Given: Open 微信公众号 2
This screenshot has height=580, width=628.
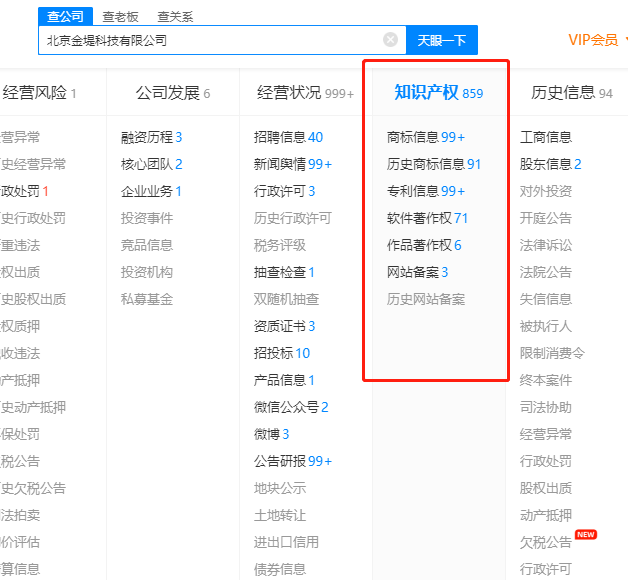Looking at the screenshot, I should point(291,407).
